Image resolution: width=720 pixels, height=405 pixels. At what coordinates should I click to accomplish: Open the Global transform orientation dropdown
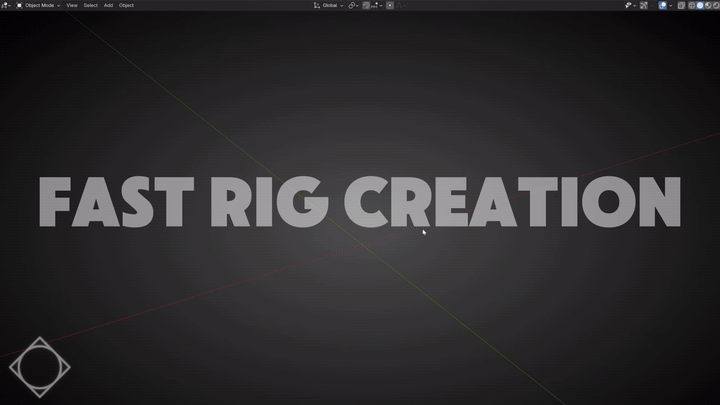coord(328,6)
